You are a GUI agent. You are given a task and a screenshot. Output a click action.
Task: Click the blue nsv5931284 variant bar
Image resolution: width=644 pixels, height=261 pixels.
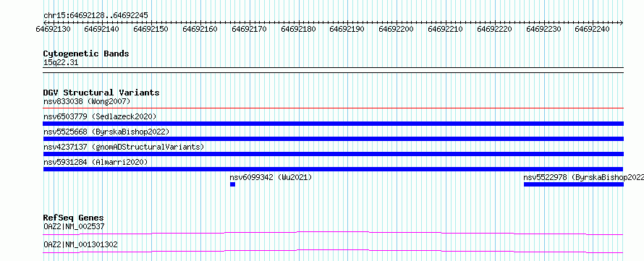[x=333, y=169]
